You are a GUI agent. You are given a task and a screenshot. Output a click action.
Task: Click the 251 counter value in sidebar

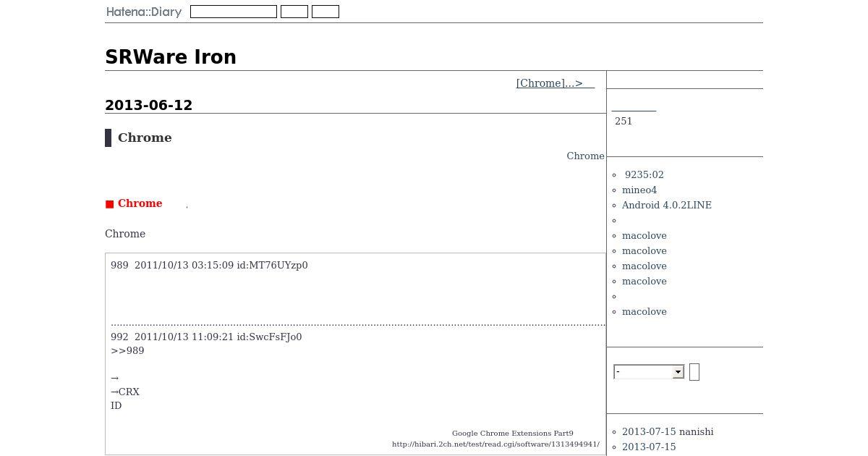(624, 121)
